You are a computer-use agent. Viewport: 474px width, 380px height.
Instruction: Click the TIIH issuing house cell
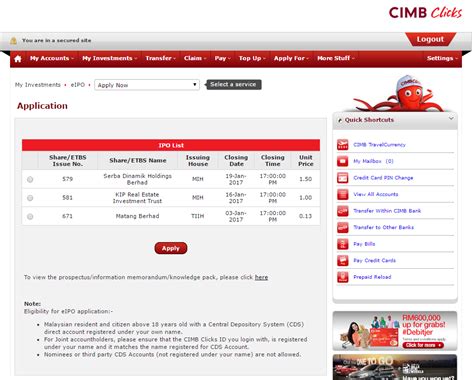coord(197,216)
